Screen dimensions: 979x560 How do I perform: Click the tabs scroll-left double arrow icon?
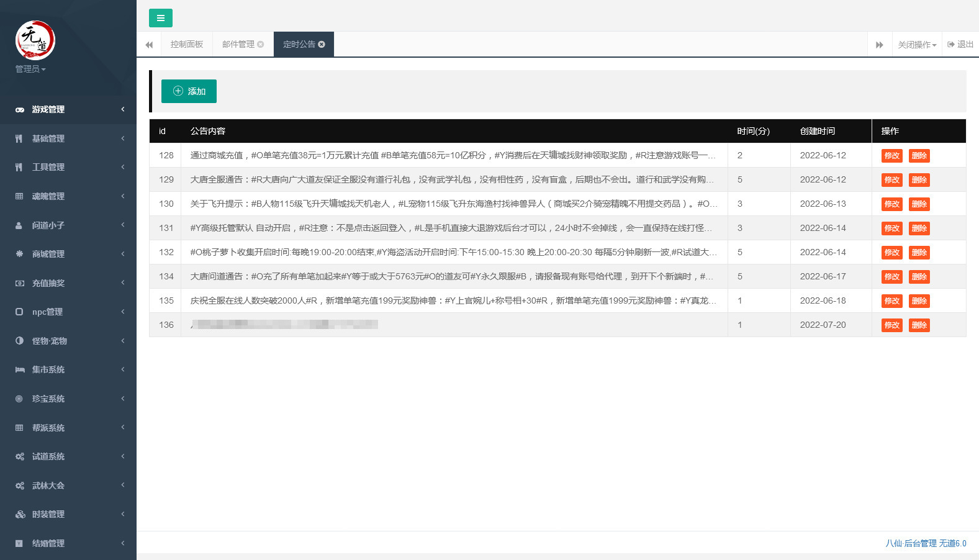(x=149, y=45)
